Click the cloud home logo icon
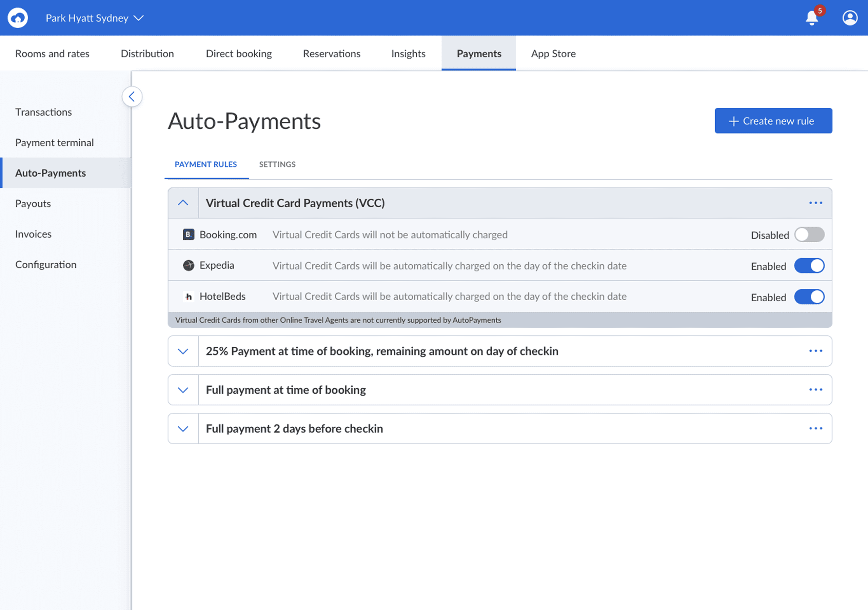 tap(18, 18)
